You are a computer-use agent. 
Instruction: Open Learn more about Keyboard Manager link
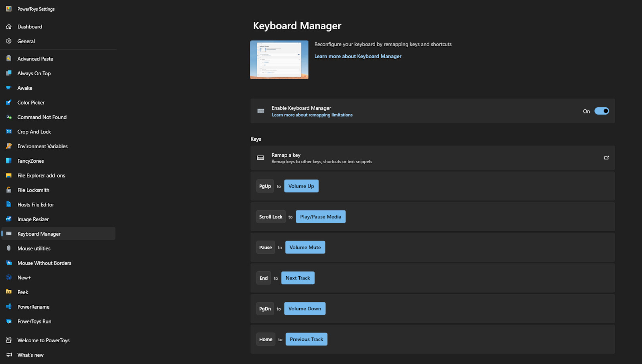click(x=358, y=57)
